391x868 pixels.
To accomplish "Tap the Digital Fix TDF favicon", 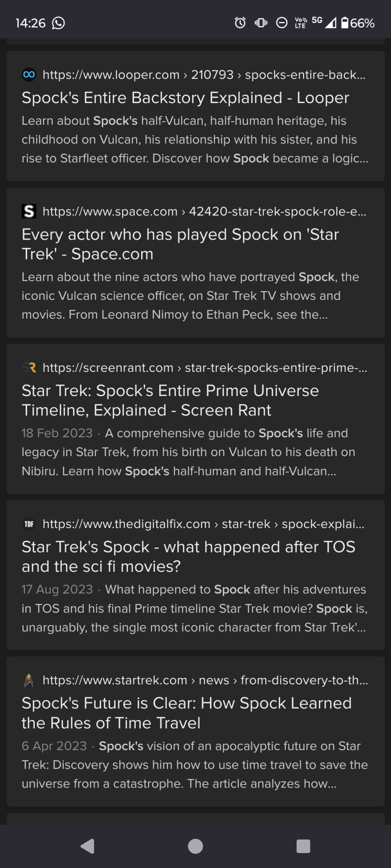I will click(29, 524).
